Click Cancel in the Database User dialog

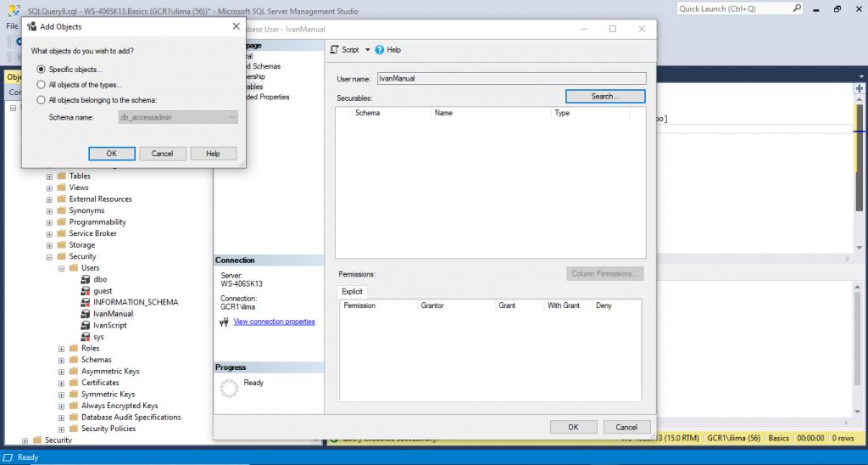click(626, 428)
